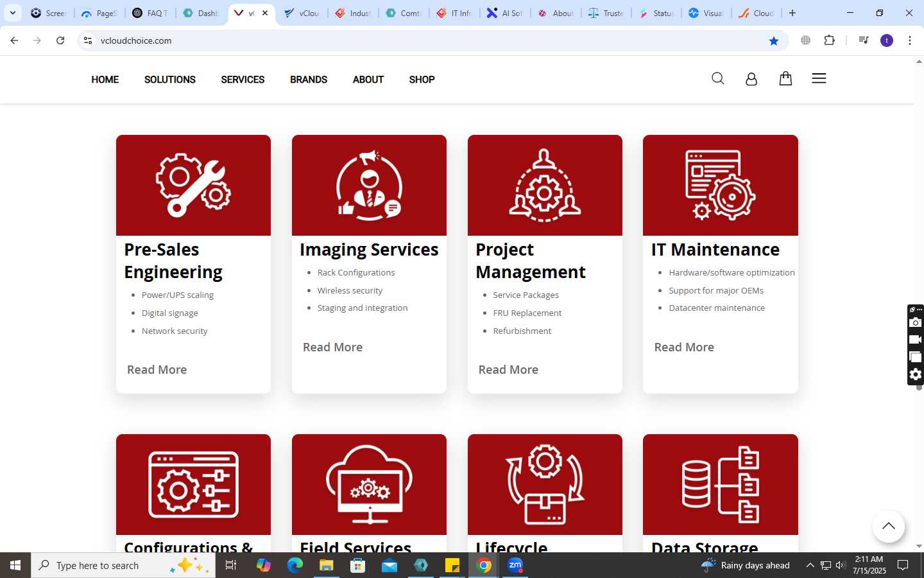Switch to the Dashboard browser tab

point(200,13)
